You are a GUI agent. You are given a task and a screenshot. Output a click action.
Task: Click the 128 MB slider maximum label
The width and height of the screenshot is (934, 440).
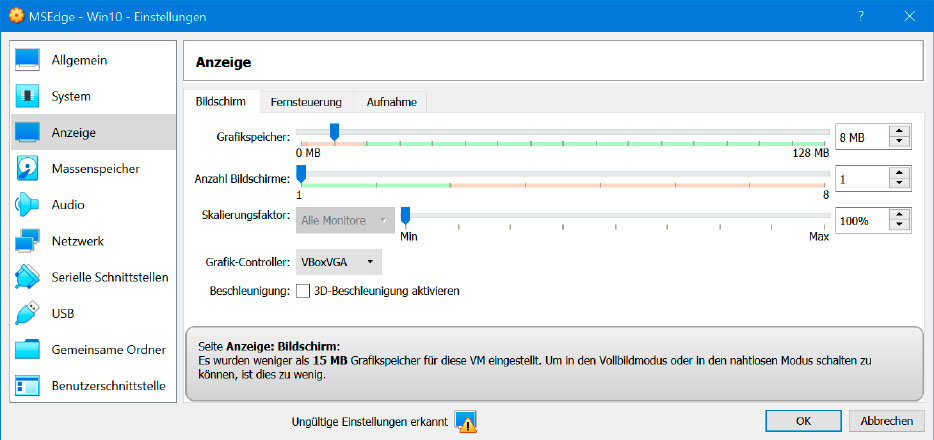click(x=810, y=154)
